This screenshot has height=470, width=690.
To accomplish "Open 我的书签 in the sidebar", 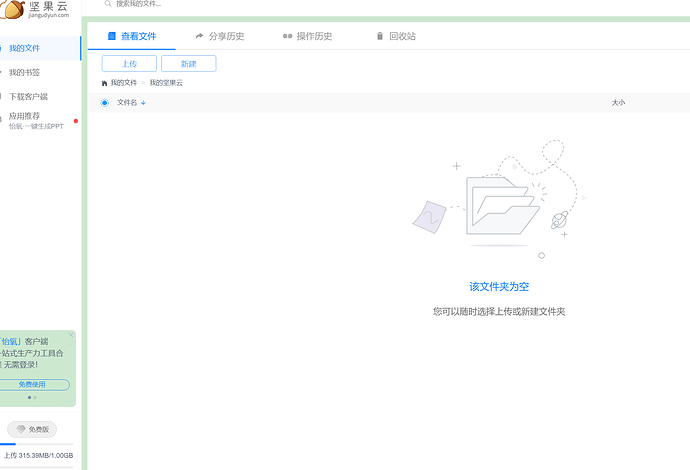I will 40,72.
